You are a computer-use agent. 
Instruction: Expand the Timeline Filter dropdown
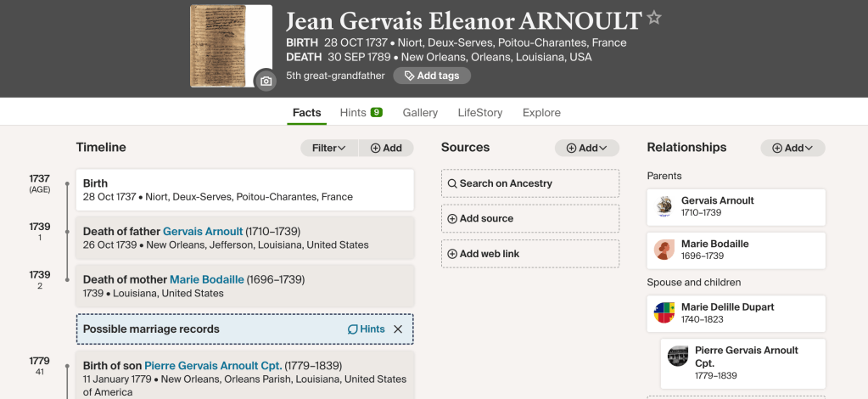pyautogui.click(x=328, y=148)
